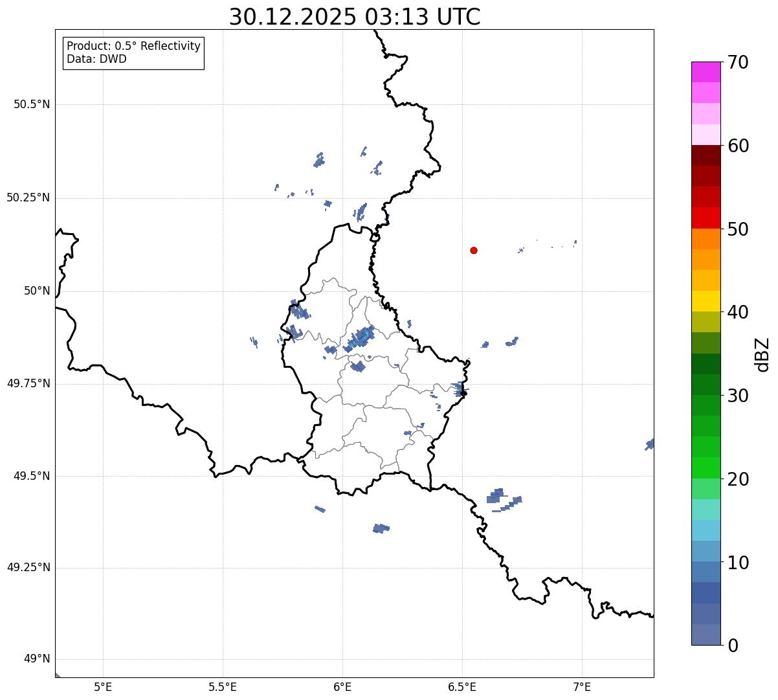Click 'Product: 0.5° Reflectivity' legend text

(133, 47)
